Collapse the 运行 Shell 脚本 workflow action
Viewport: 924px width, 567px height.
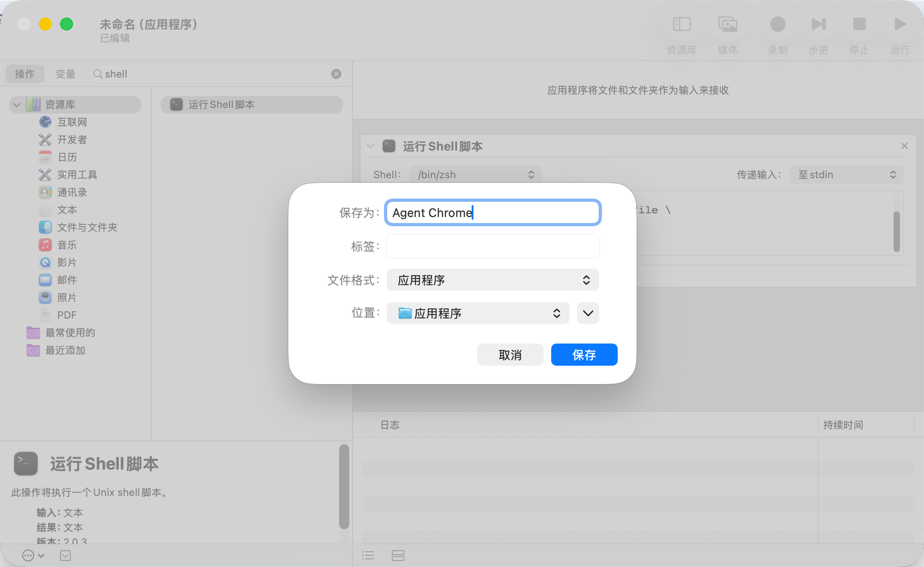pos(371,146)
